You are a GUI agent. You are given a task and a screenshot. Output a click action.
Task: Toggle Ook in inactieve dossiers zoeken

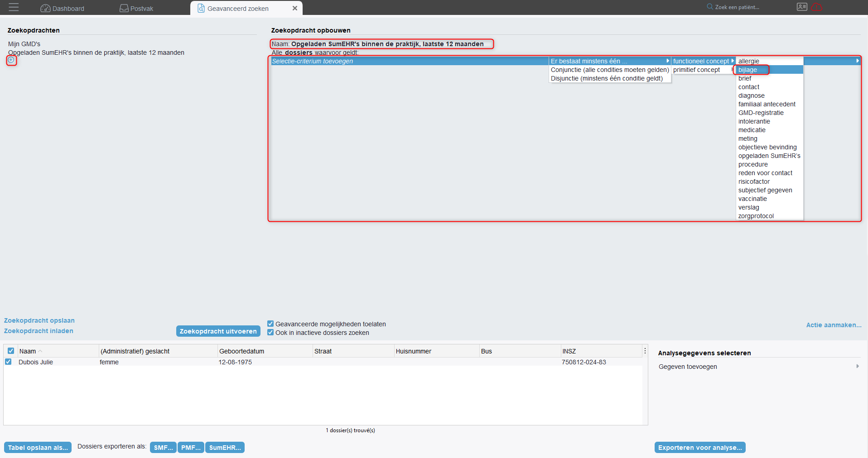[270, 332]
